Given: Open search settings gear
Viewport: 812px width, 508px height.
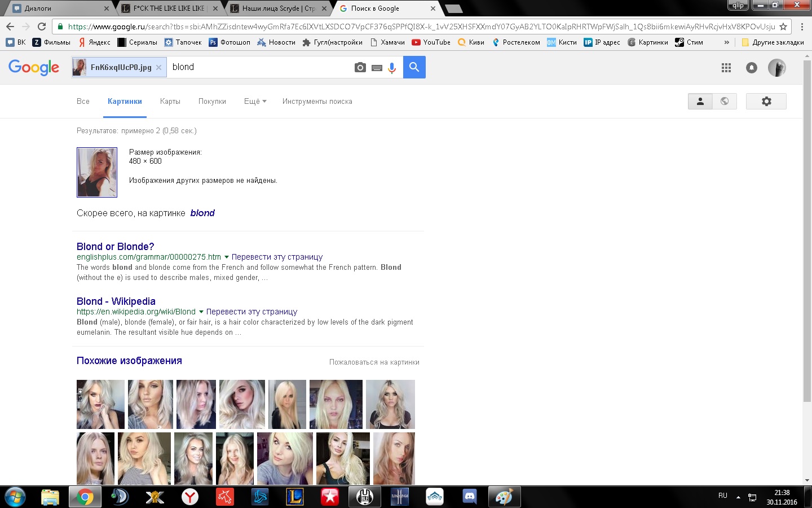Looking at the screenshot, I should pyautogui.click(x=766, y=102).
